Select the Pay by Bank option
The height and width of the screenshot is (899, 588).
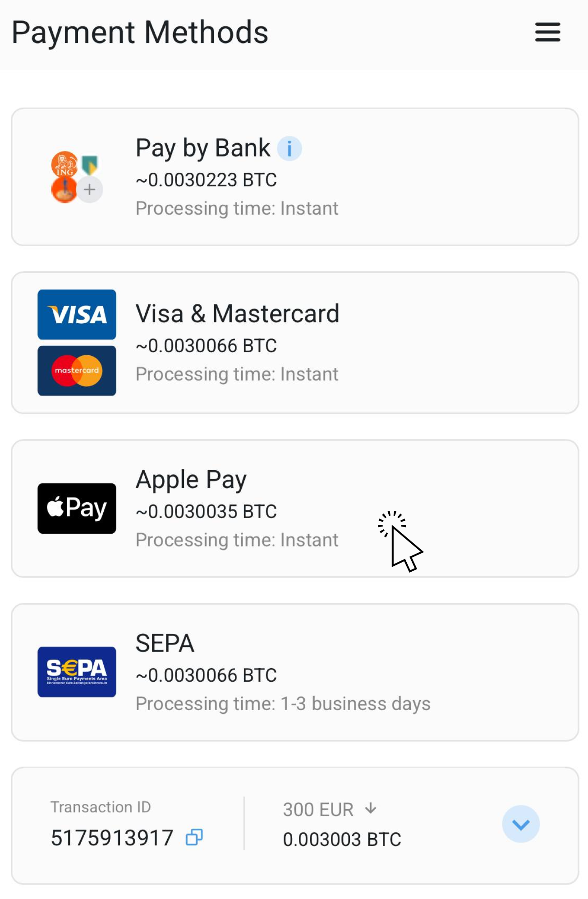coord(203,148)
